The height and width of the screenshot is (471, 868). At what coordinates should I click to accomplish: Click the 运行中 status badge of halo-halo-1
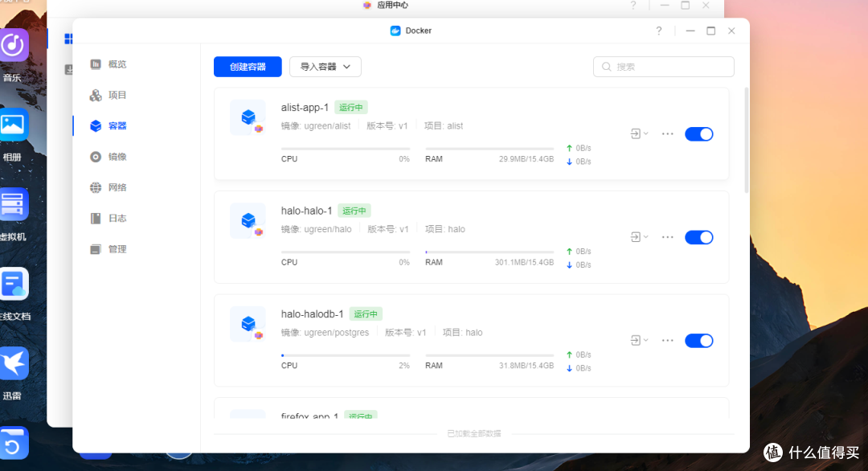(354, 211)
